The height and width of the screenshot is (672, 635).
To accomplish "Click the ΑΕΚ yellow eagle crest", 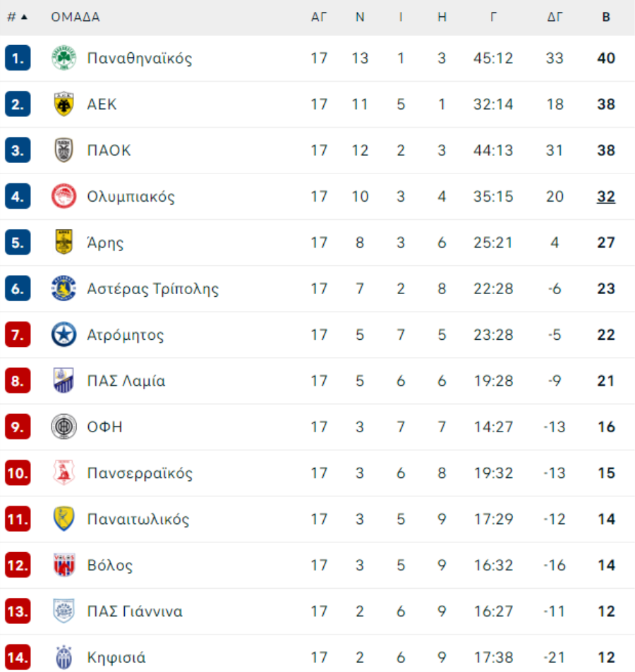I will coord(64,104).
